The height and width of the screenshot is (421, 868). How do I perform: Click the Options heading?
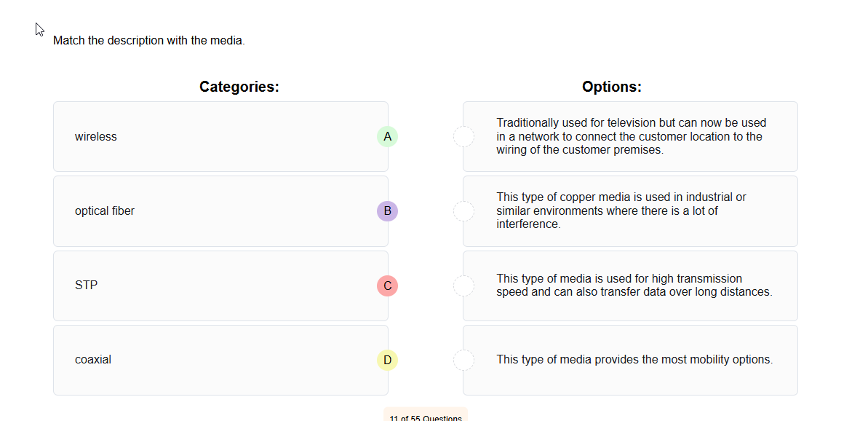pyautogui.click(x=611, y=87)
